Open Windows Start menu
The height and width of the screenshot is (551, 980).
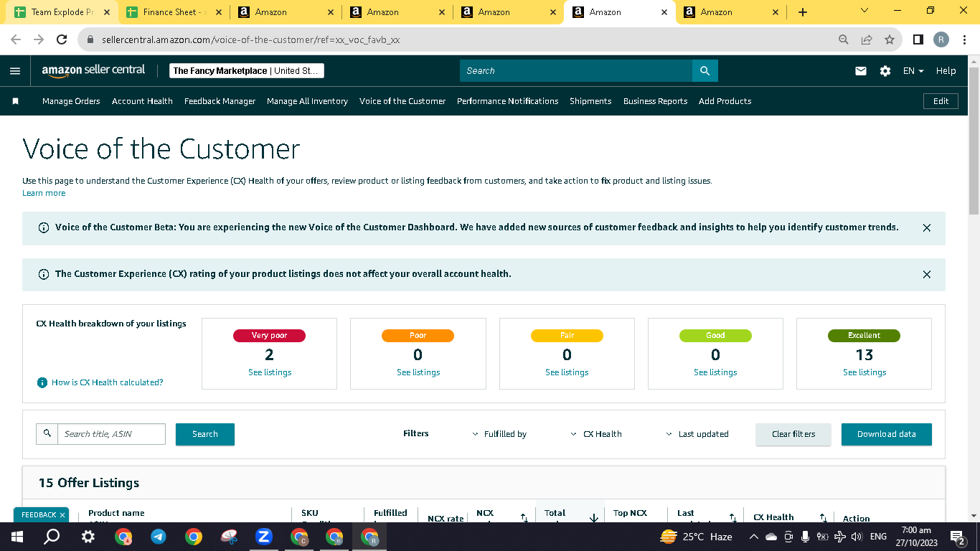[x=17, y=537]
